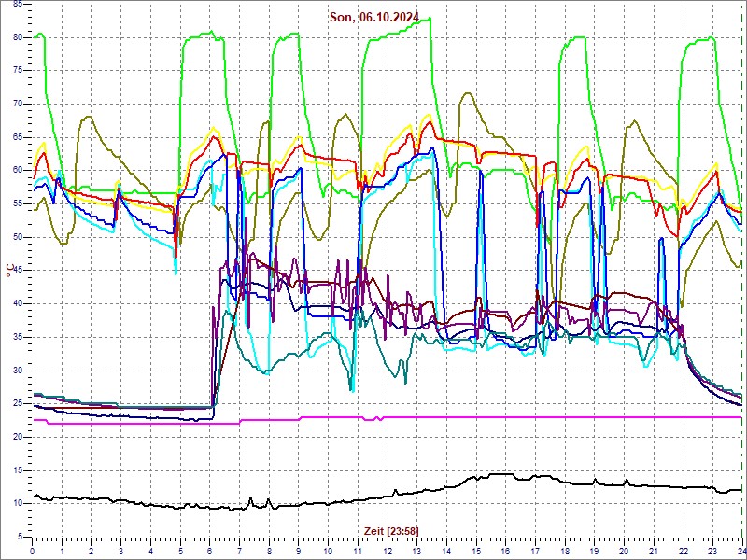Screen dimensions: 747x560
Task: Click the y-axis value 65
Action: coord(18,137)
